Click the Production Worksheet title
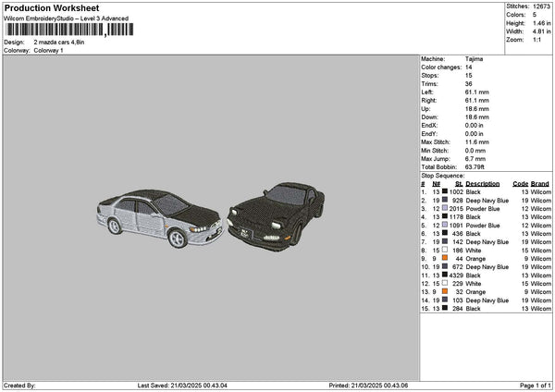Image resolution: width=555 pixels, height=392 pixels. (x=52, y=7)
